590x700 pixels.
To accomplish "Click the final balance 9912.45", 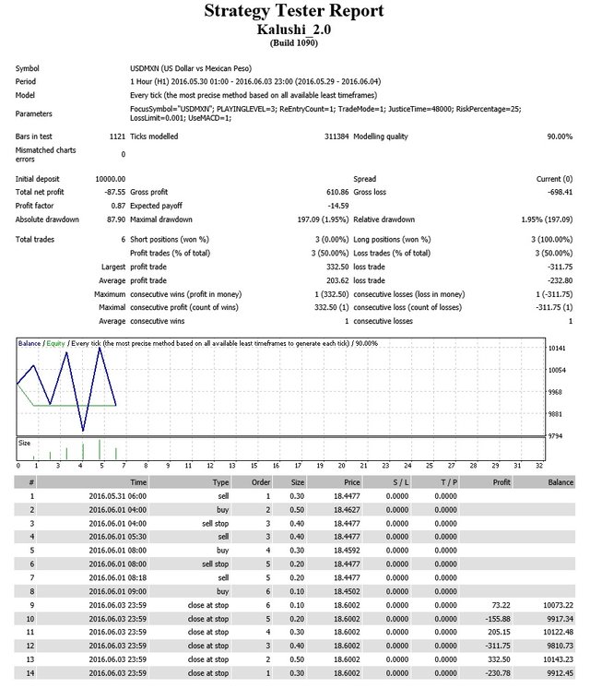I will 560,673.
